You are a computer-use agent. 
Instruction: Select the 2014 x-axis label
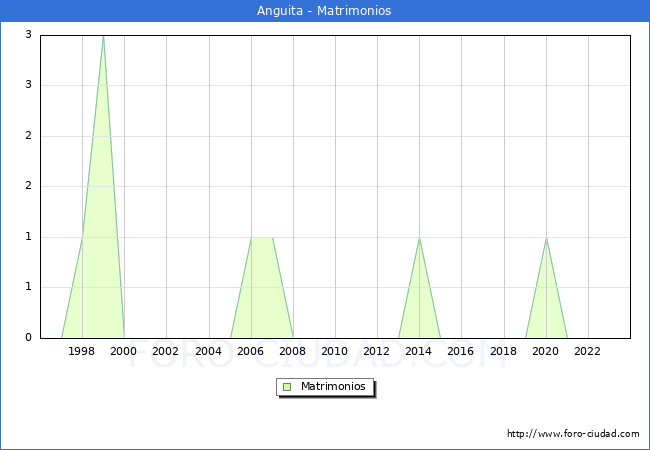click(419, 351)
